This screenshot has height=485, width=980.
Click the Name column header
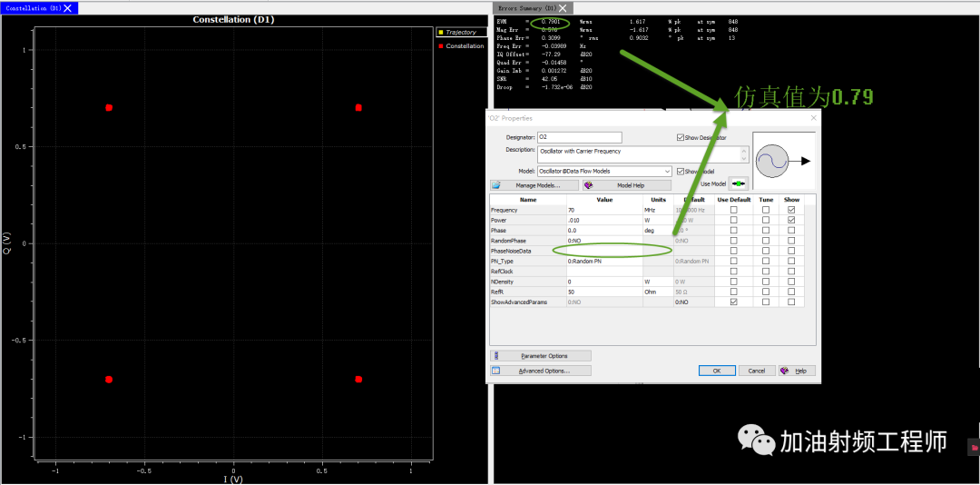[x=528, y=200]
